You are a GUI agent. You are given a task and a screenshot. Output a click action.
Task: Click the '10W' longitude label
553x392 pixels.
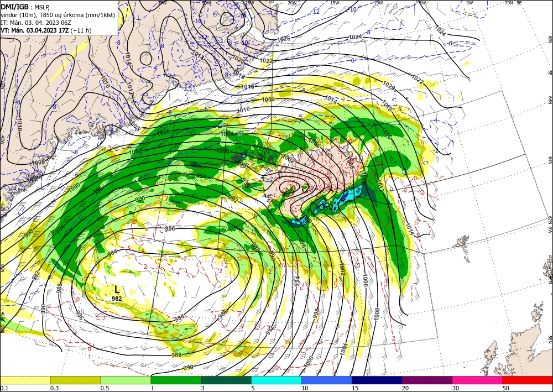pyautogui.click(x=378, y=3)
